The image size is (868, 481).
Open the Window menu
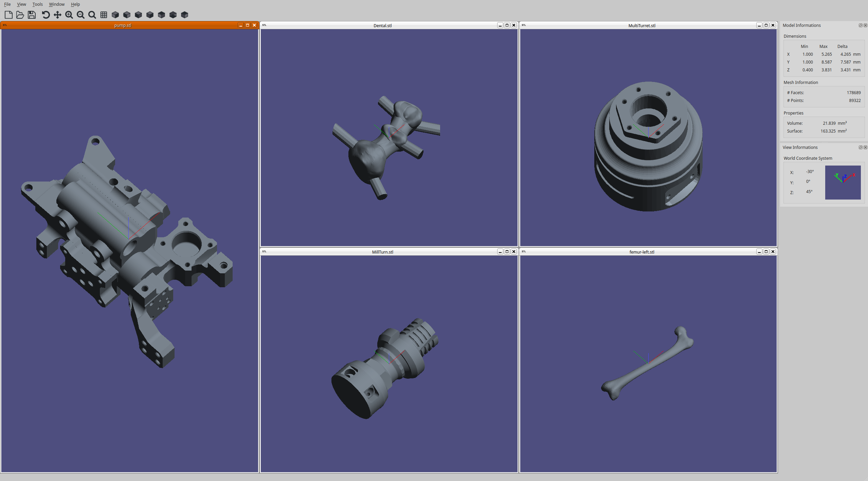(x=56, y=4)
